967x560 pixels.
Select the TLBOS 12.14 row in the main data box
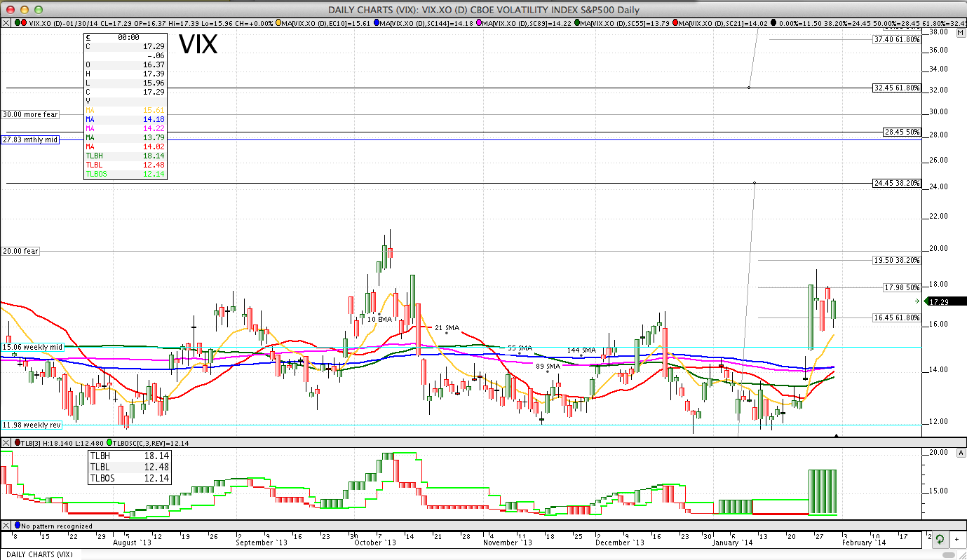coord(125,174)
